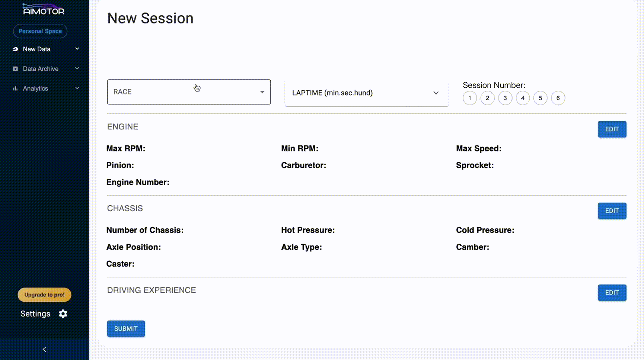Open the RACE session type dropdown
This screenshot has width=644, height=360.
188,92
